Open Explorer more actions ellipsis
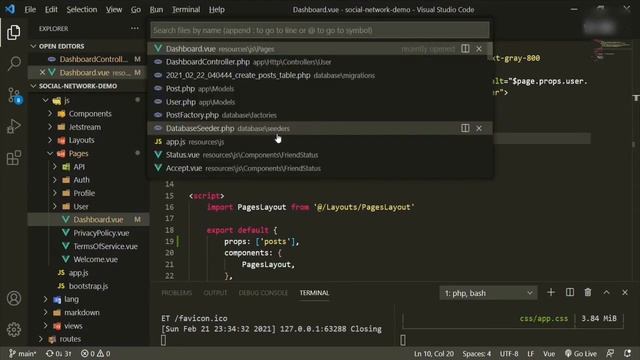 (135, 29)
